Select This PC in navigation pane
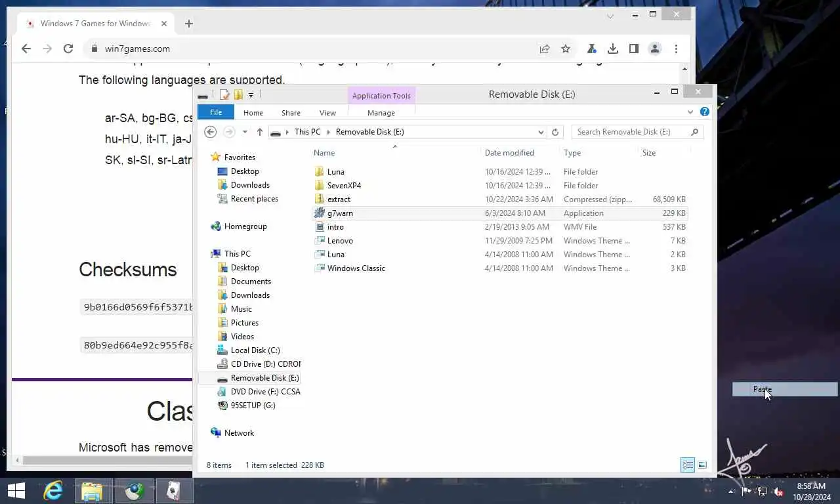840x504 pixels. pos(237,254)
